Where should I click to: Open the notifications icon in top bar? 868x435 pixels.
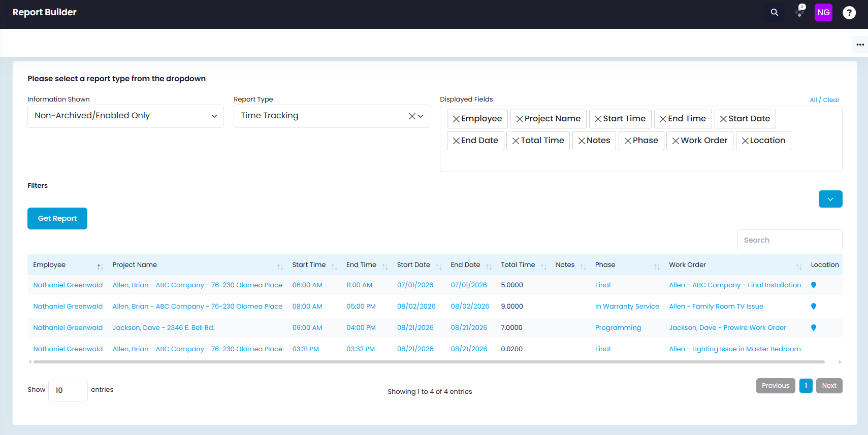point(800,11)
